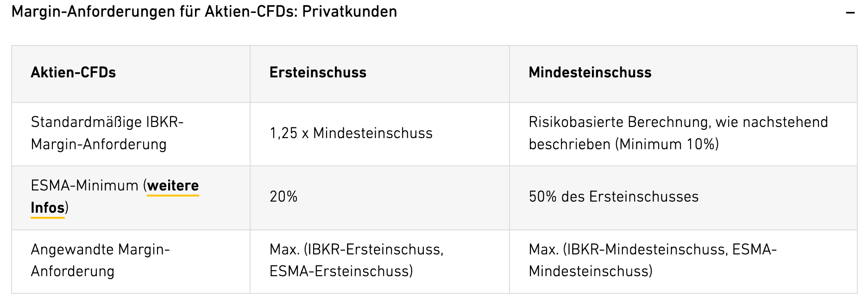Select the Aktien-CFDs column header
The image size is (868, 304).
click(73, 73)
